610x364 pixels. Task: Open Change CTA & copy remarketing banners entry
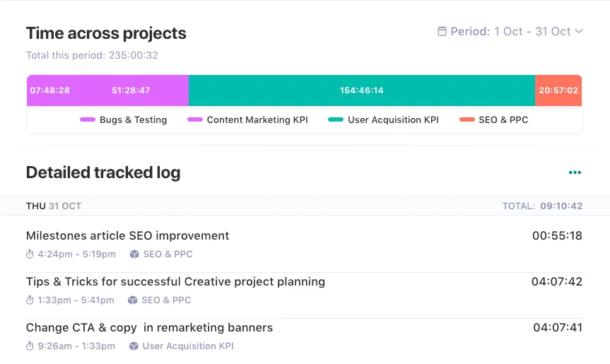pos(149,328)
